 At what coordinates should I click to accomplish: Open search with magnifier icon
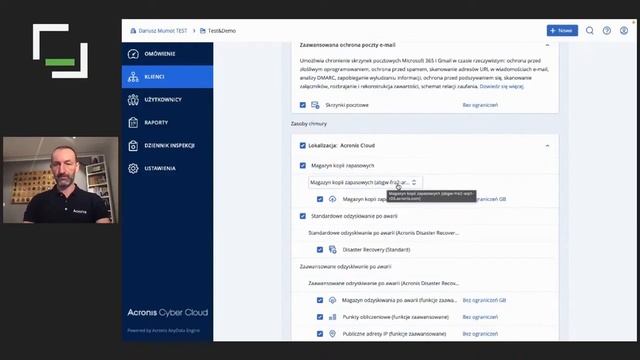click(x=589, y=31)
